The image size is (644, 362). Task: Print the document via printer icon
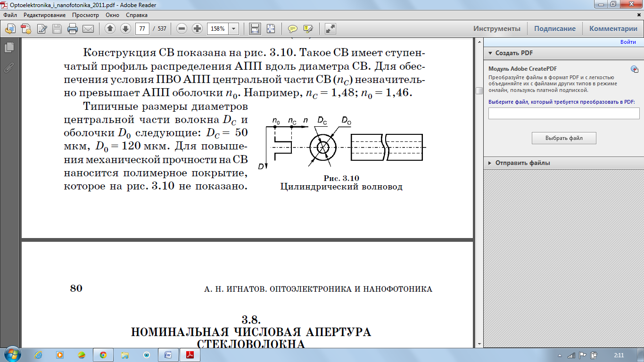pos(73,29)
